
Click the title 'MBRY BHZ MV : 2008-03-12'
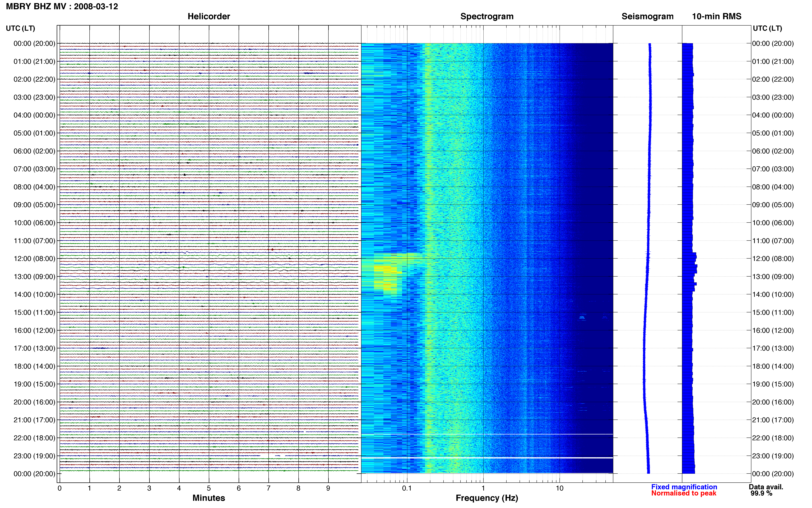[62, 6]
